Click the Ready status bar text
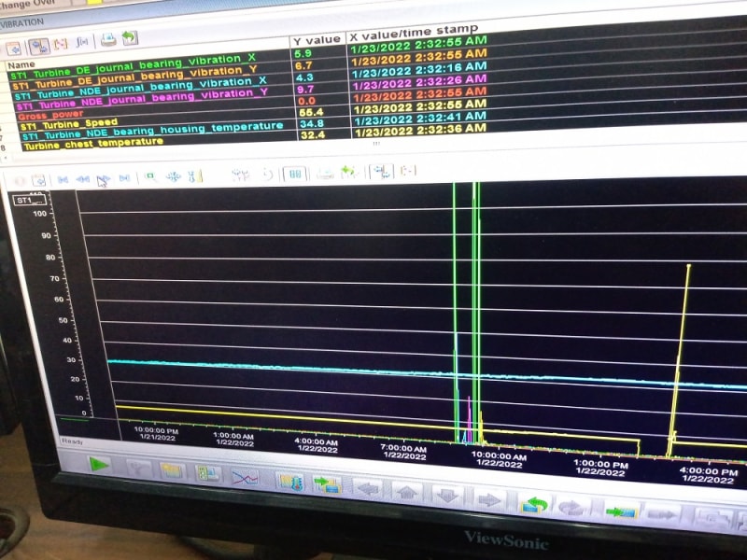 [73, 441]
